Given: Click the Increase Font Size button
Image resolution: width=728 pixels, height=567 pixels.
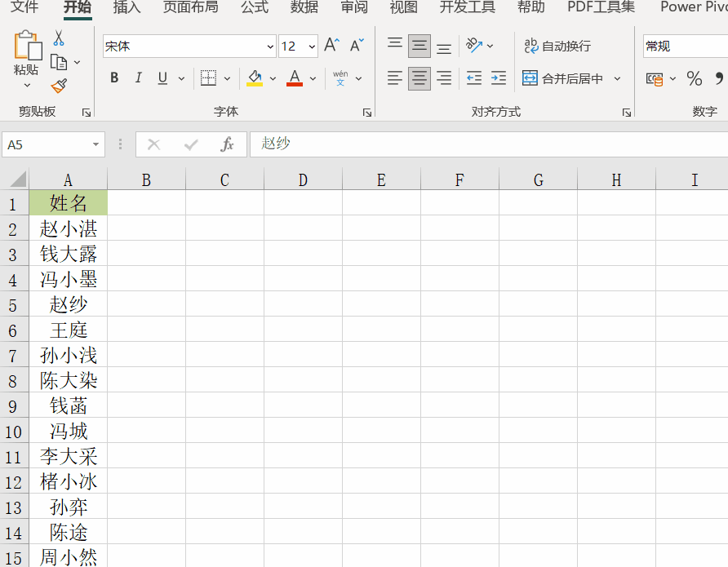Looking at the screenshot, I should pyautogui.click(x=331, y=45).
